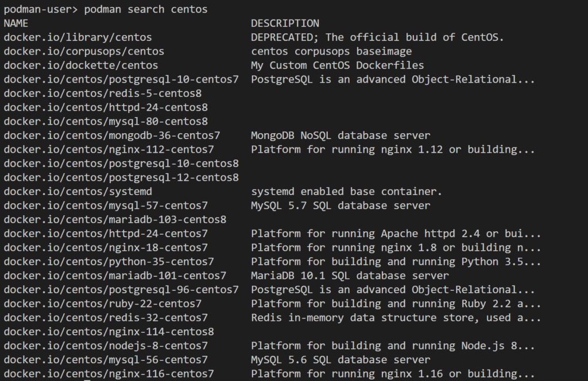588x381 pixels.
Task: Click docker.io/centos/mongodb-36-centos7 entry
Action: 112,135
